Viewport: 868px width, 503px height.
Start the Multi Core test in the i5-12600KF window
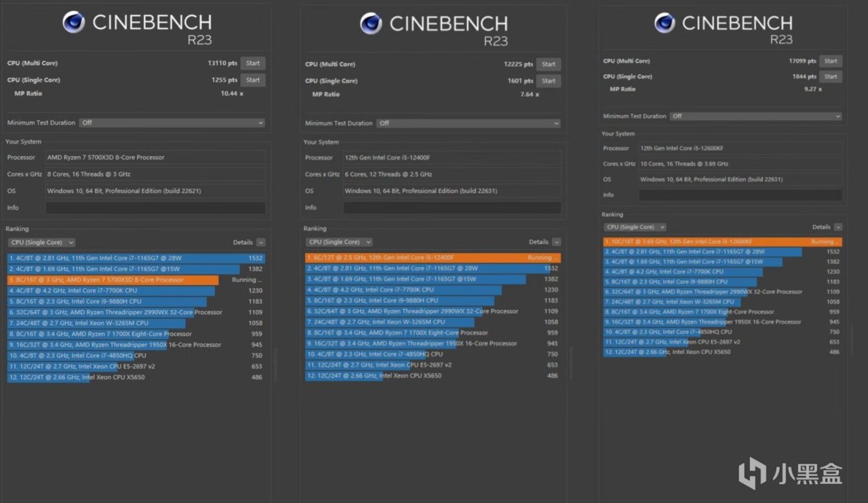pos(831,61)
